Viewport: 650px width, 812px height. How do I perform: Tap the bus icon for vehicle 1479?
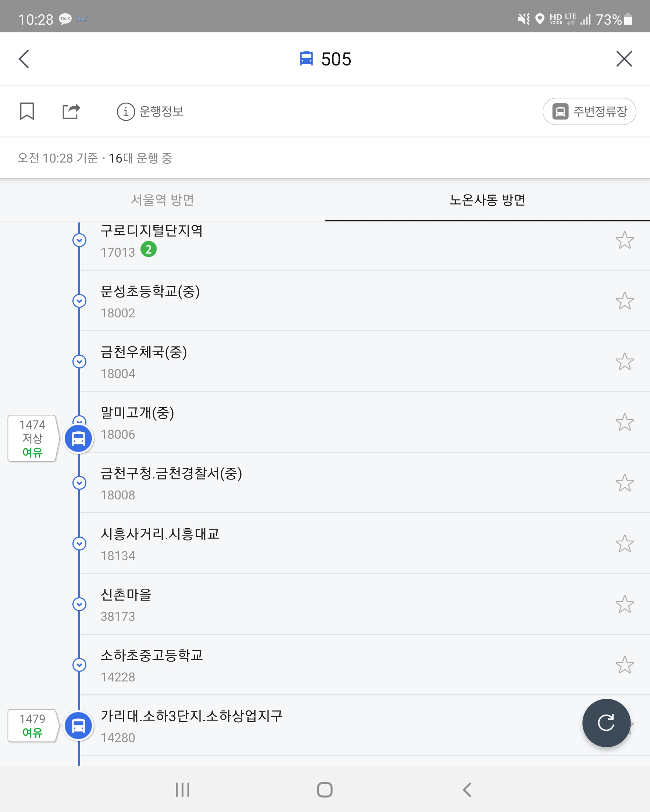[x=78, y=725]
